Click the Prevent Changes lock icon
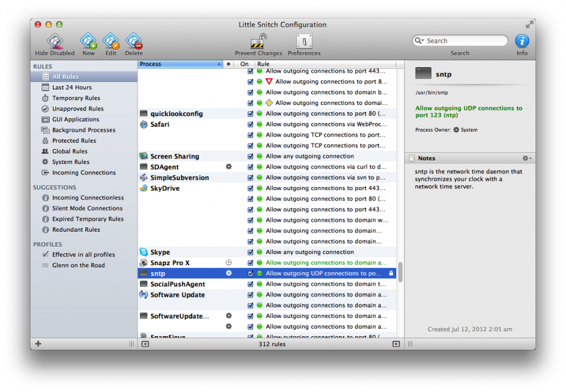Viewport: 566px width, 392px height. coord(258,41)
